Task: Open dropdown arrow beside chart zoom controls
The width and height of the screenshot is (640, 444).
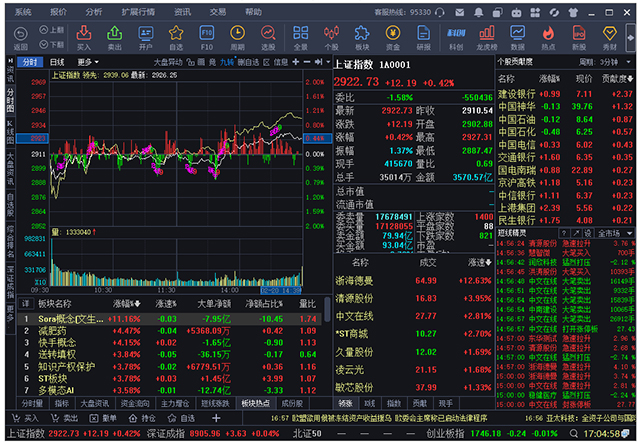Action: click(x=329, y=62)
